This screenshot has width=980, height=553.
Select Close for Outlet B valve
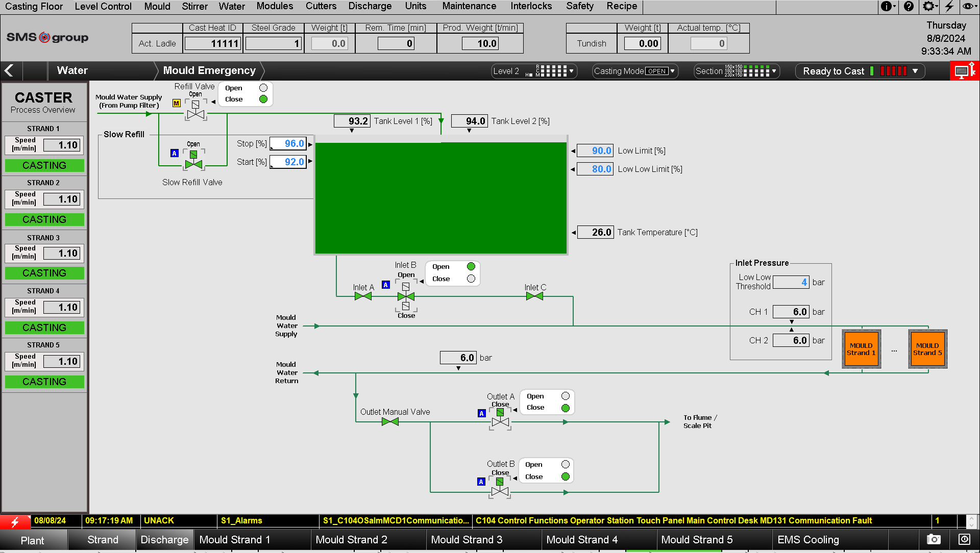(566, 476)
